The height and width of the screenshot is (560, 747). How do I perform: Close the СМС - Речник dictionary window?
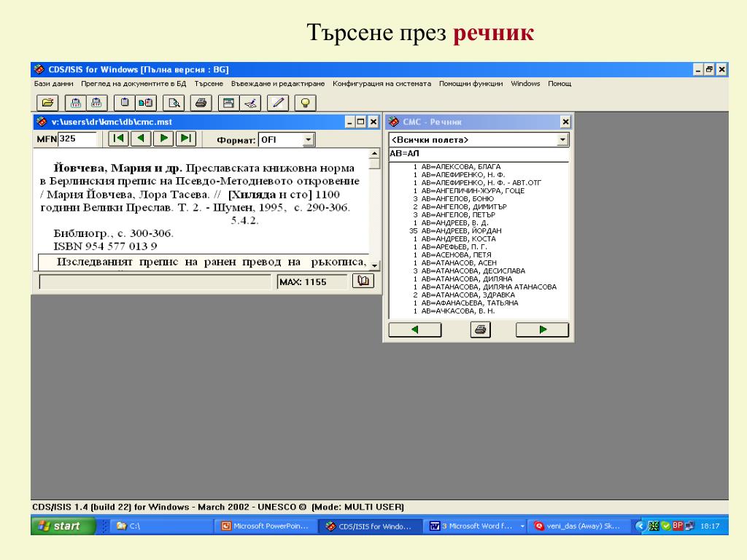click(x=565, y=122)
